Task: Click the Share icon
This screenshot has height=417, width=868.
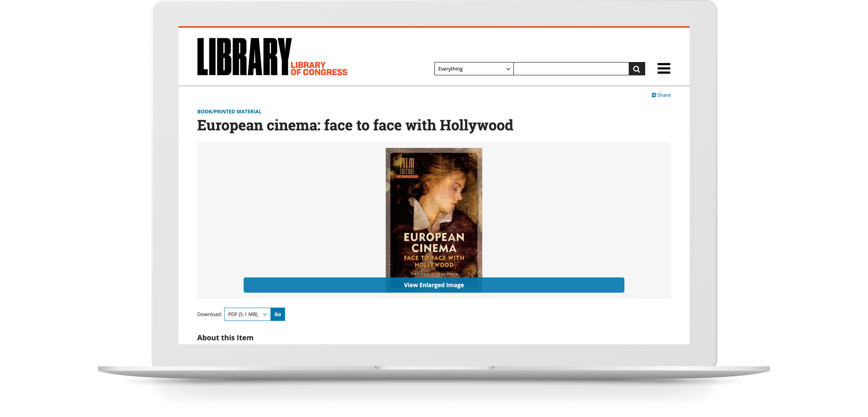Action: click(654, 95)
